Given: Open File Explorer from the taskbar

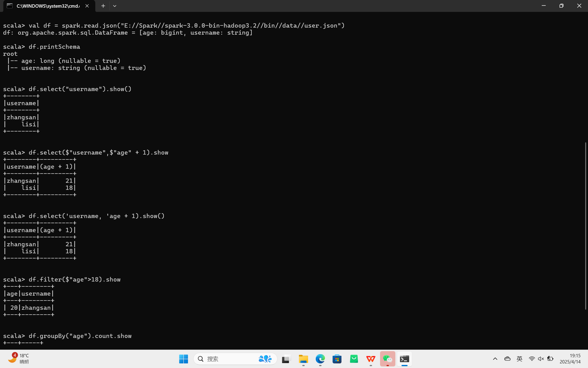Looking at the screenshot, I should 303,359.
